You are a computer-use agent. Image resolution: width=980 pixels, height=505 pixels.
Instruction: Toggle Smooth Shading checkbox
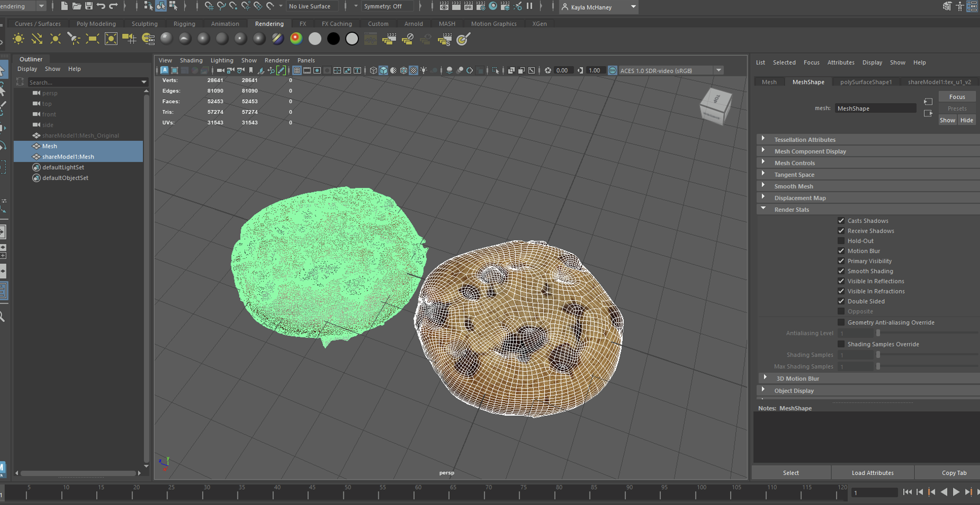[841, 271]
